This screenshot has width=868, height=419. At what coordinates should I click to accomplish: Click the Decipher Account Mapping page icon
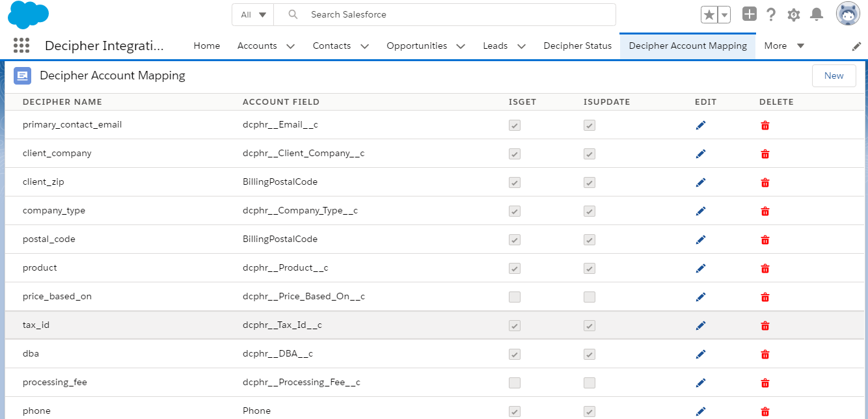coord(22,75)
